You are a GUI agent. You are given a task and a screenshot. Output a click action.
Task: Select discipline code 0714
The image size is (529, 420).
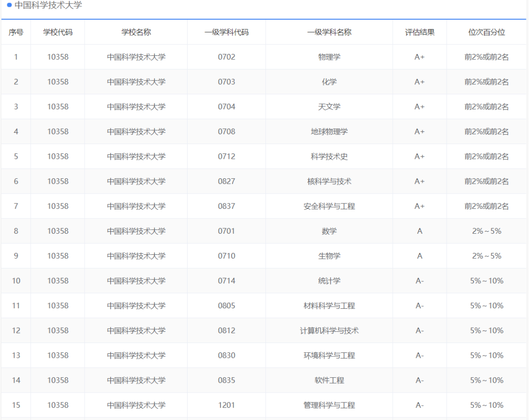click(227, 281)
